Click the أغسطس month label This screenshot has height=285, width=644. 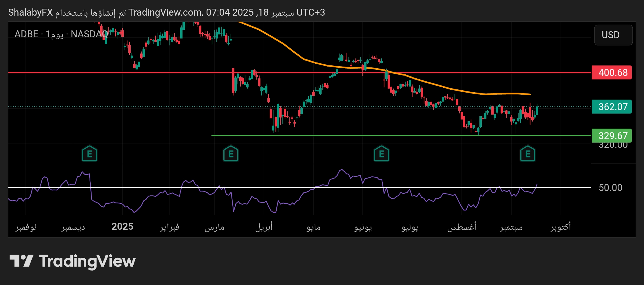tap(462, 227)
